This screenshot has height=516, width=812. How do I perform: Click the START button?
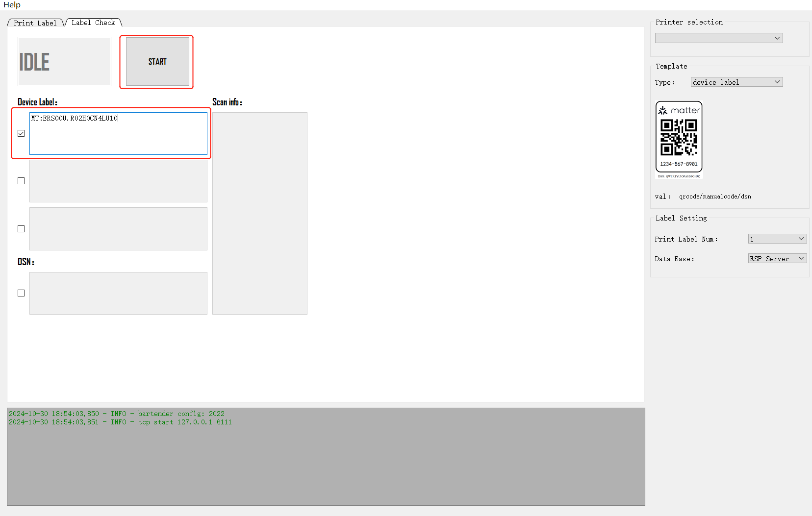(x=156, y=62)
